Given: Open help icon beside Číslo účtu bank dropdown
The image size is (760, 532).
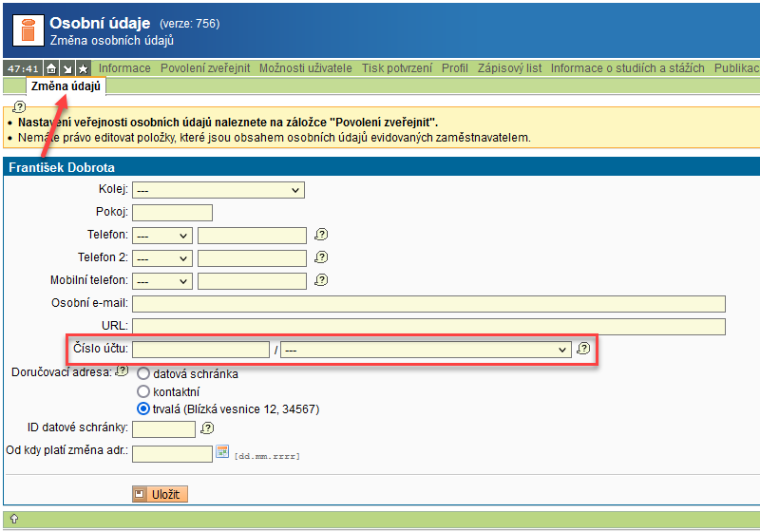Looking at the screenshot, I should 583,349.
